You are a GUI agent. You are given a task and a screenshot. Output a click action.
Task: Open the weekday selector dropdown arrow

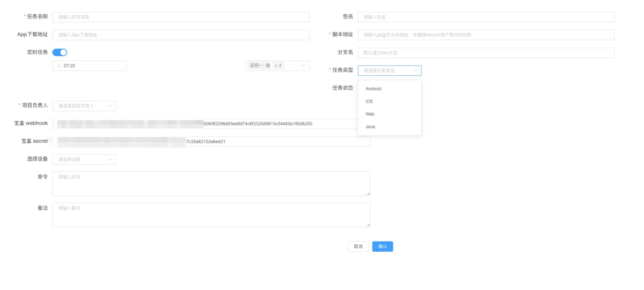(x=303, y=66)
